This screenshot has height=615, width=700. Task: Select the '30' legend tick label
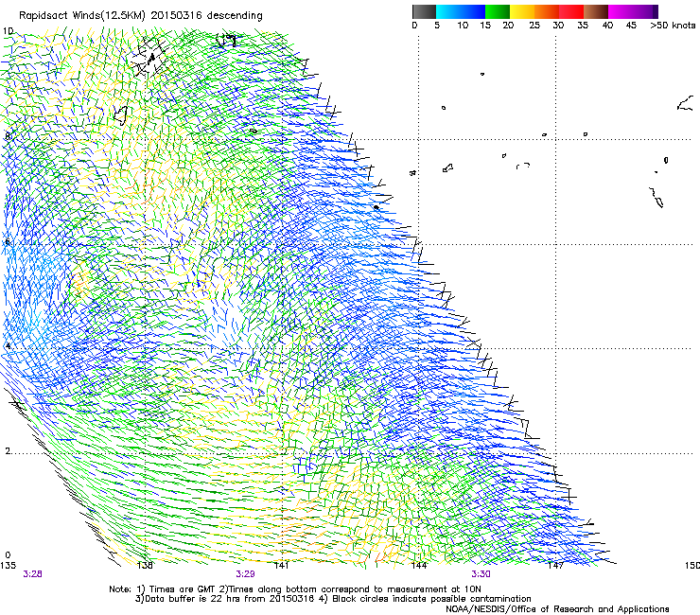558,26
